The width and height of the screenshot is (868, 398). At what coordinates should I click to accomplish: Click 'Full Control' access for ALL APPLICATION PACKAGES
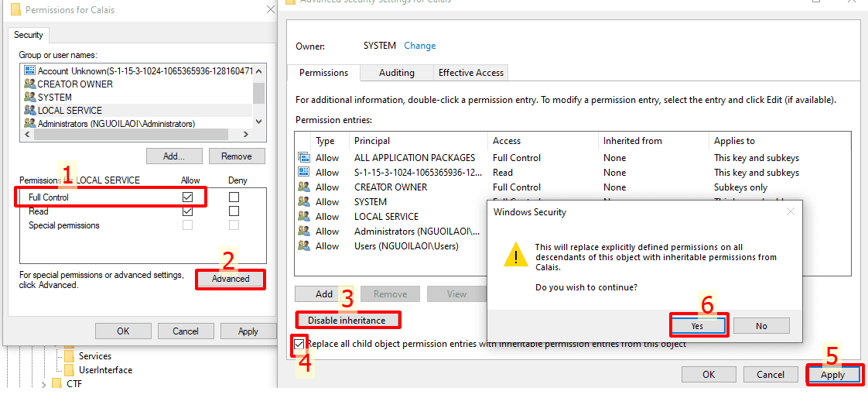point(517,158)
